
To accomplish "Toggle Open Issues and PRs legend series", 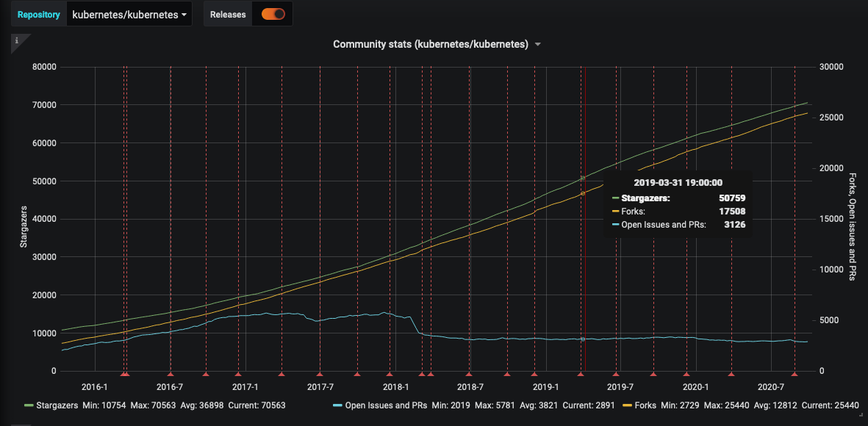I will (x=386, y=405).
